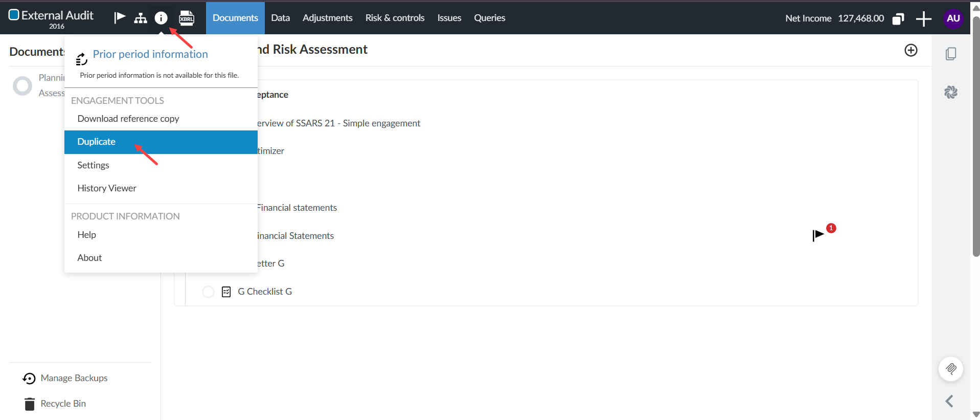Screen dimensions: 980x420
Task: Open Manage Backups link
Action: click(74, 378)
